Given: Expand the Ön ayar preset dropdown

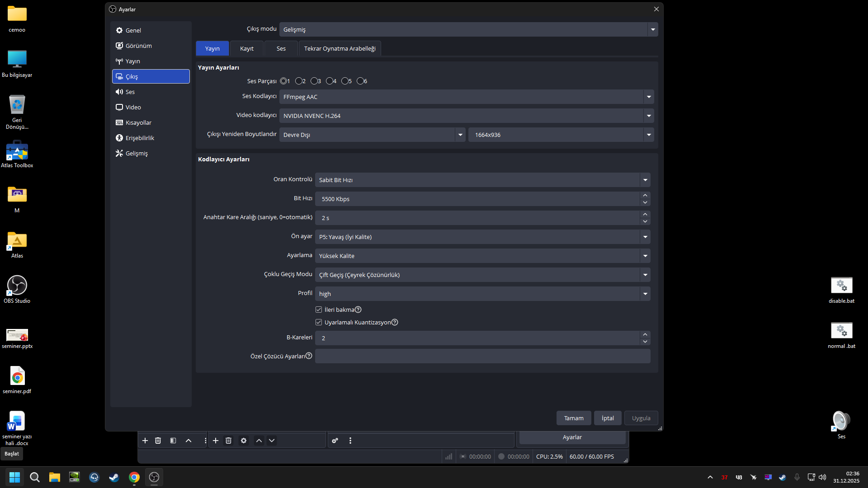Looking at the screenshot, I should (x=482, y=237).
